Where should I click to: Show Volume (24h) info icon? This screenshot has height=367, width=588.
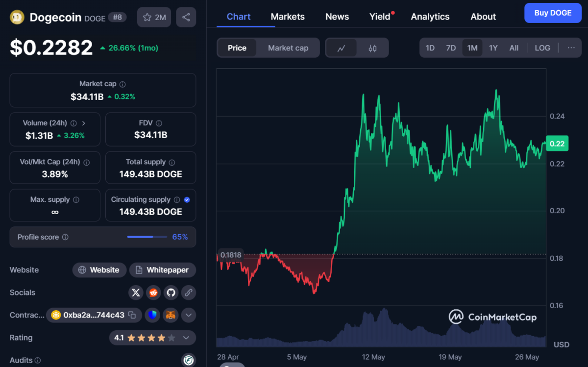click(73, 123)
